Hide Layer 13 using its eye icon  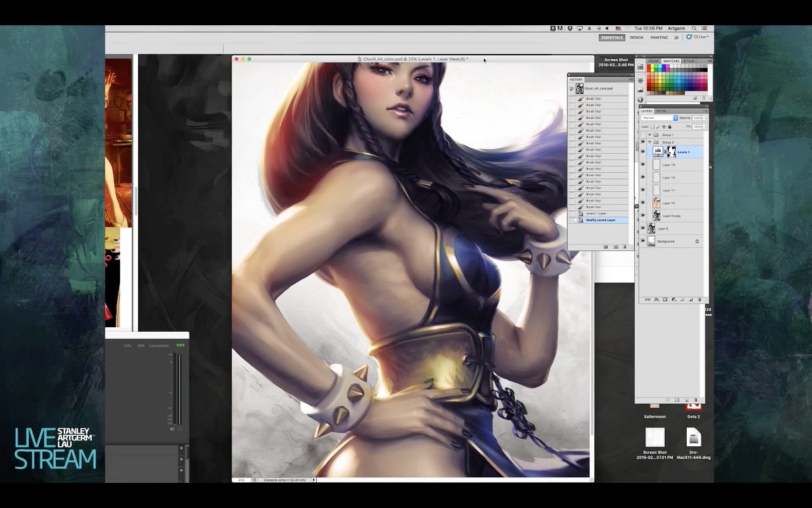coord(643,165)
